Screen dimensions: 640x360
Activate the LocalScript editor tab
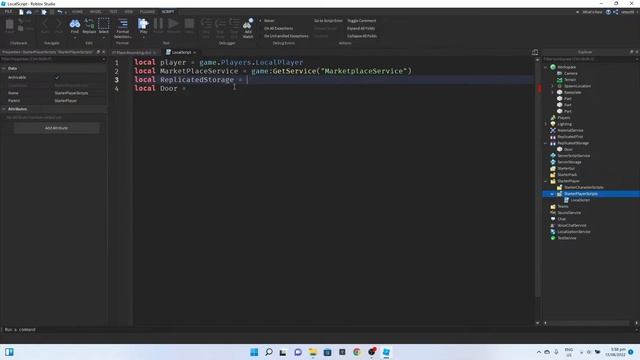[181, 52]
